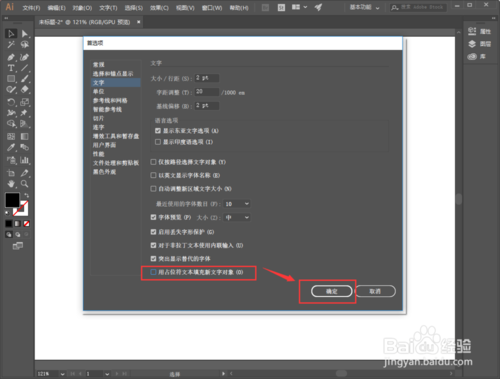The image size is (500, 379).
Task: Click the black fill color swatch
Action: click(x=12, y=200)
